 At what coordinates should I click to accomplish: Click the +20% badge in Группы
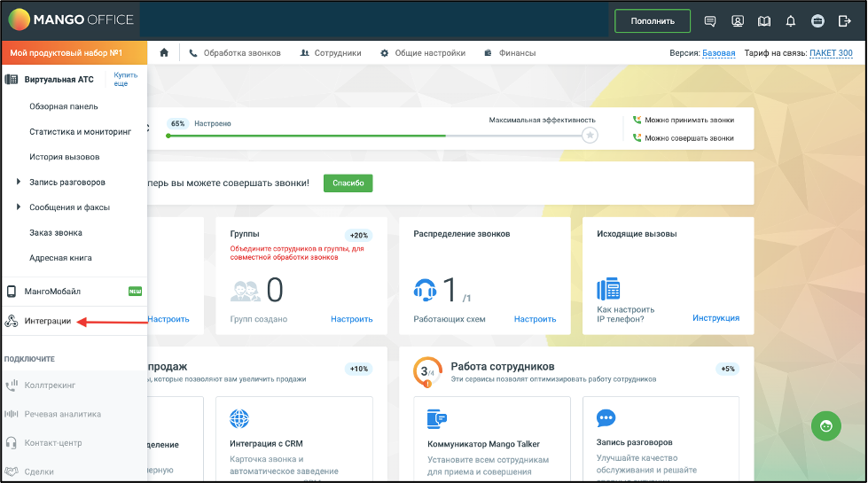[x=359, y=235]
